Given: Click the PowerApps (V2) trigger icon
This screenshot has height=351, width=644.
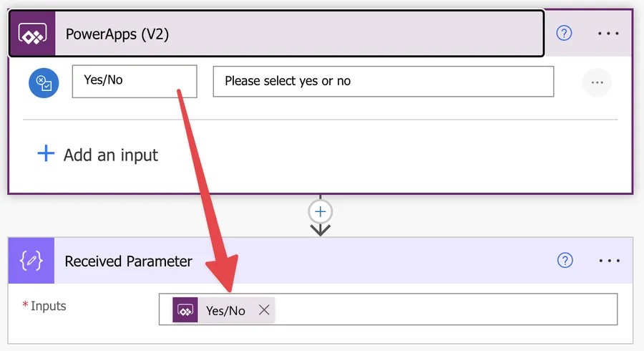Looking at the screenshot, I should 32,34.
